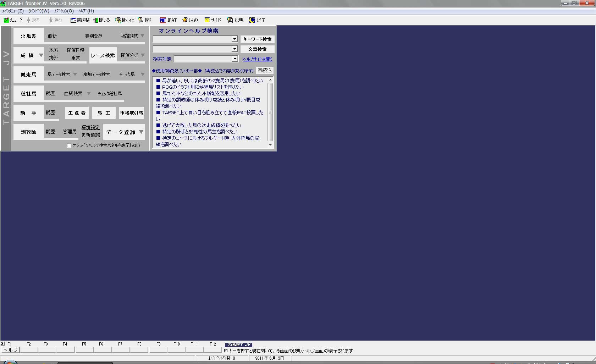596x364 pixels.
Task: Expand the データ登録 dropdown arrow
Action: coord(141,132)
